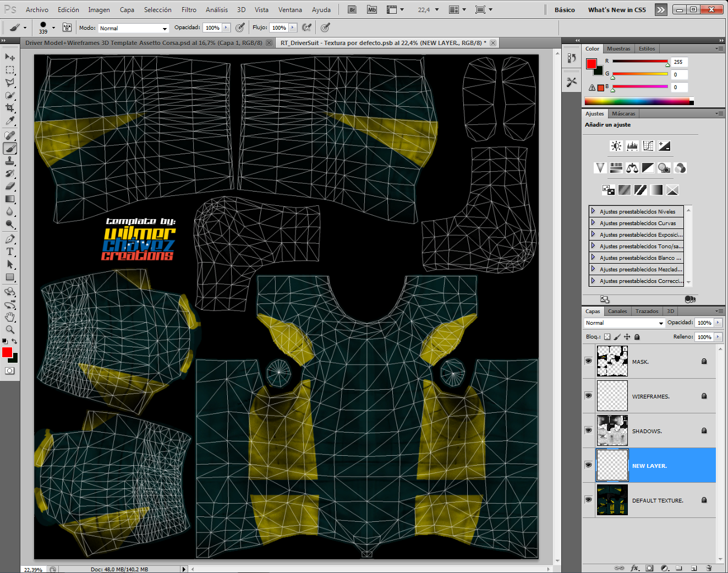The height and width of the screenshot is (573, 728).
Task: Select the Path Selection tool
Action: point(10,264)
